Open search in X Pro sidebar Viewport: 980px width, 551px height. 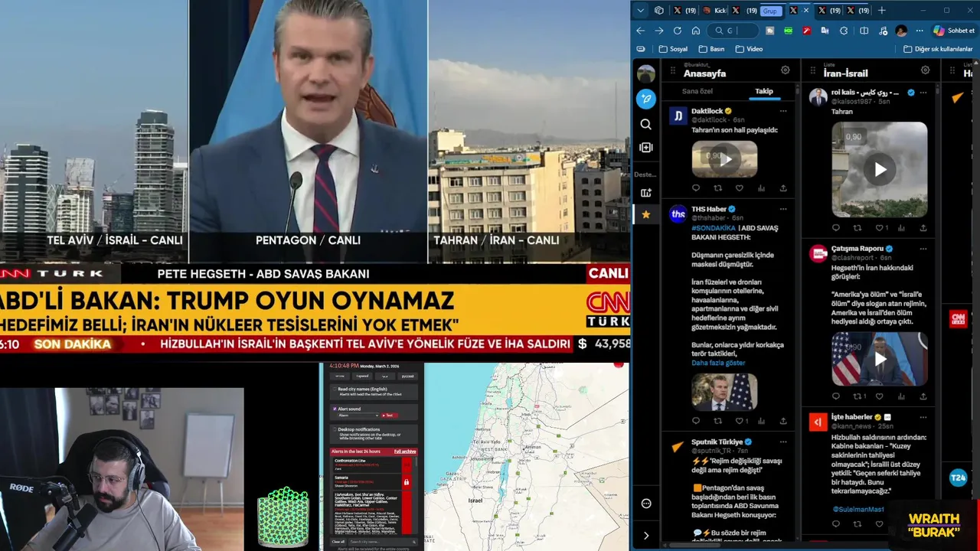(646, 124)
